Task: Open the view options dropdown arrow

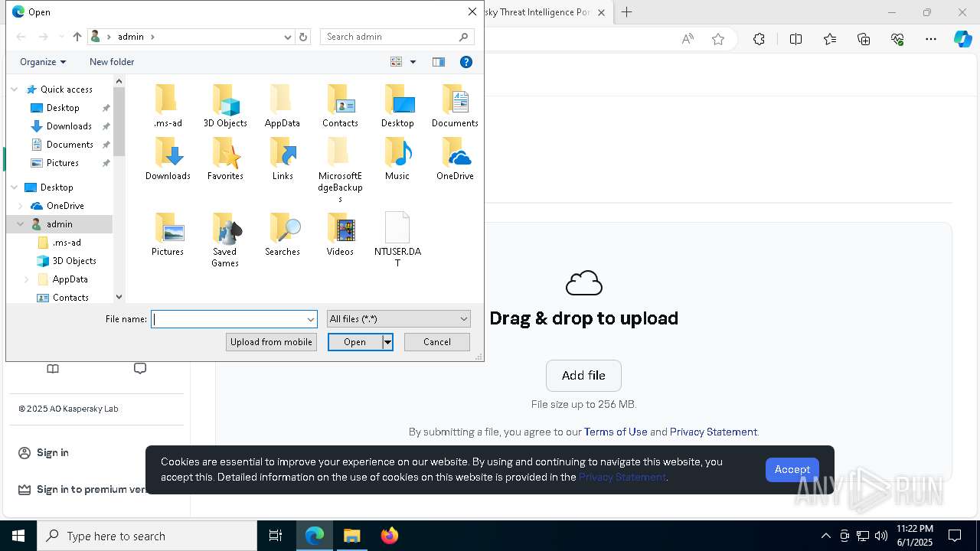Action: coord(413,62)
